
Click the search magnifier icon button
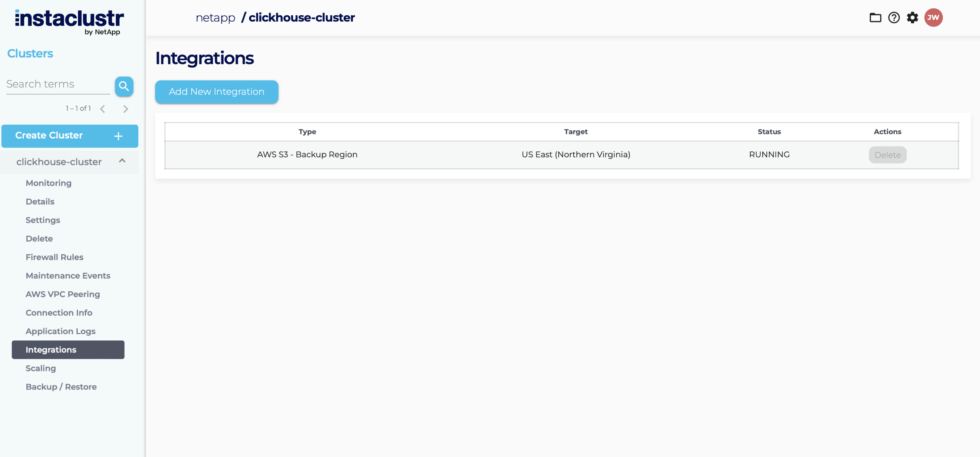tap(124, 86)
